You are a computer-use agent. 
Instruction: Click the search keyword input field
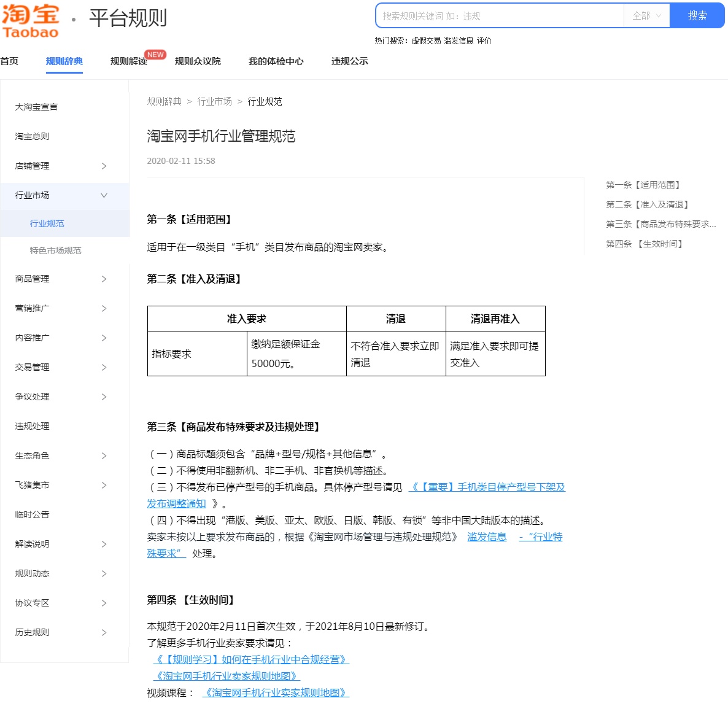click(500, 16)
